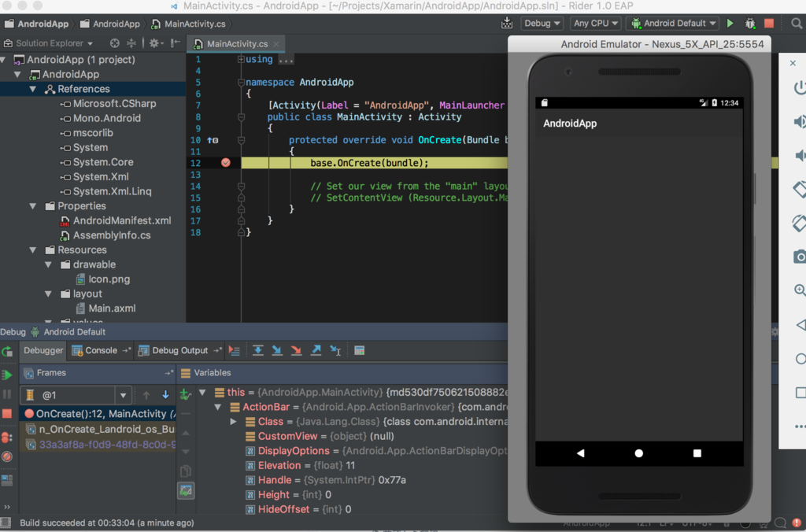The width and height of the screenshot is (806, 532).
Task: Select Icon.png under drawable
Action: [109, 279]
